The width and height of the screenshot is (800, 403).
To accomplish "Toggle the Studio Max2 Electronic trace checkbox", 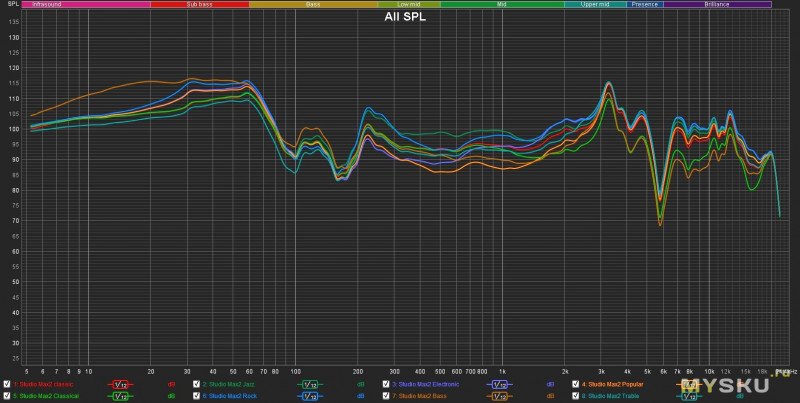I will [x=386, y=385].
